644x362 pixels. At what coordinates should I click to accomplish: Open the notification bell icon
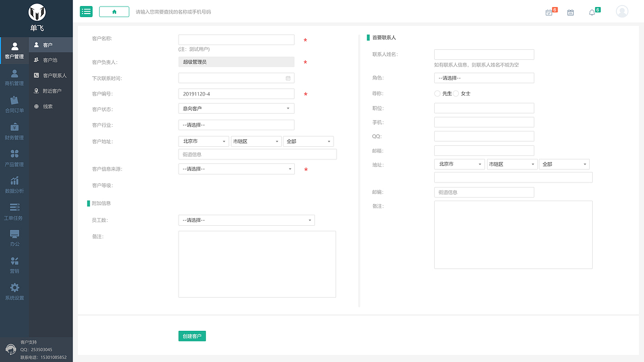[x=592, y=13]
